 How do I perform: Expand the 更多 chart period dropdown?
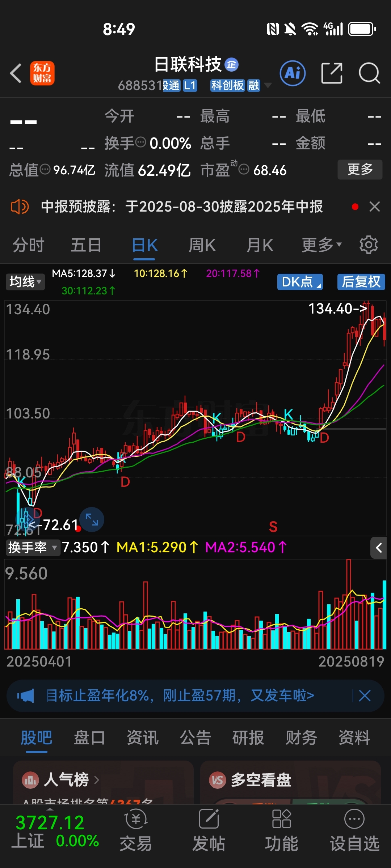pyautogui.click(x=321, y=245)
